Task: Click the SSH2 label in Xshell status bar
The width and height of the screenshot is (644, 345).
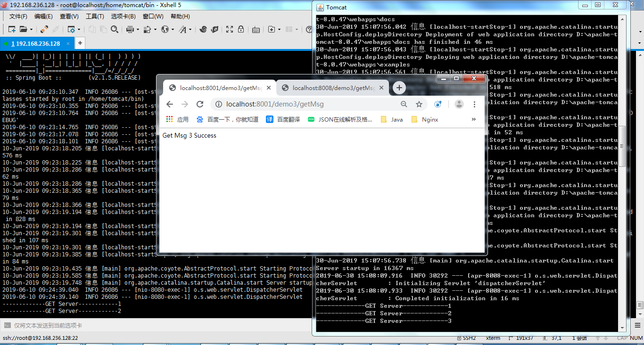Action: [x=469, y=338]
